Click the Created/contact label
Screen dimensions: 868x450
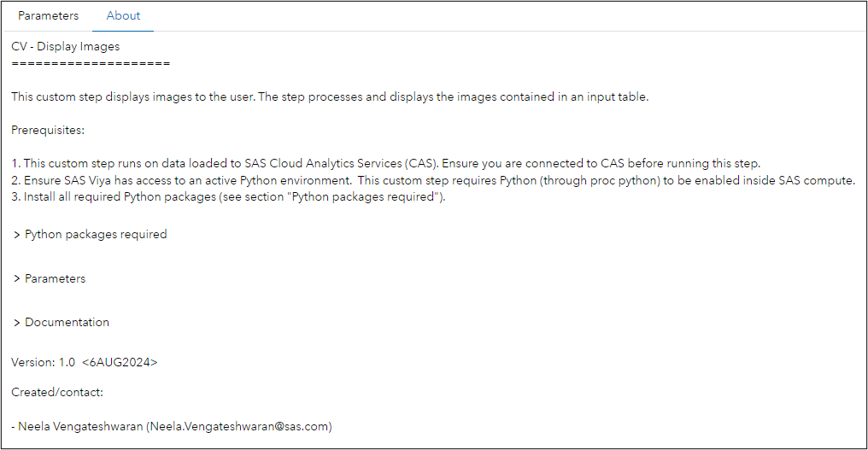tap(57, 392)
